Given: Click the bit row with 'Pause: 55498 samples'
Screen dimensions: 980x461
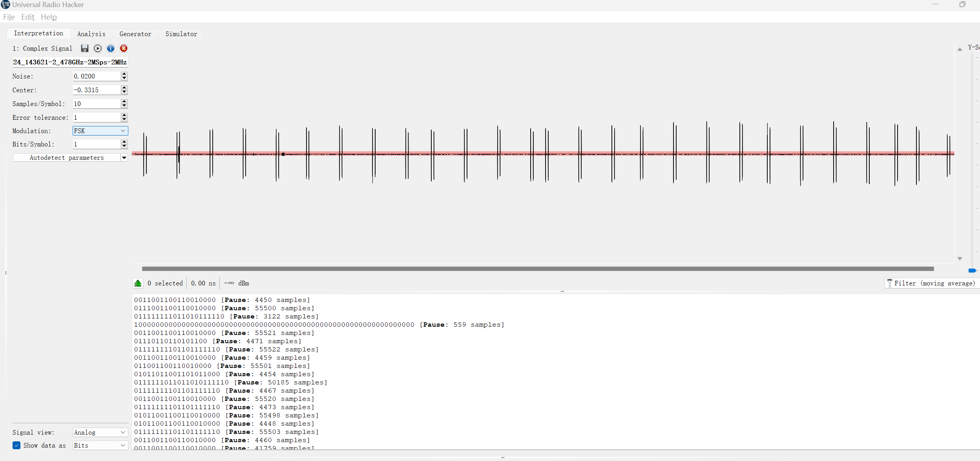Looking at the screenshot, I should (226, 415).
